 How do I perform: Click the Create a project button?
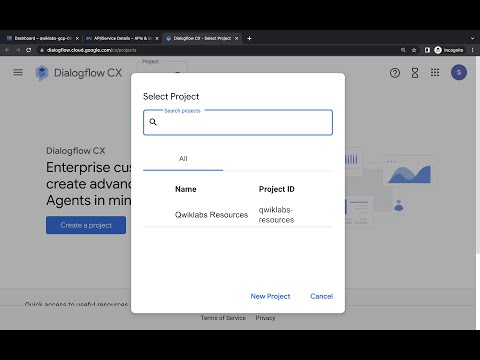coord(86,225)
